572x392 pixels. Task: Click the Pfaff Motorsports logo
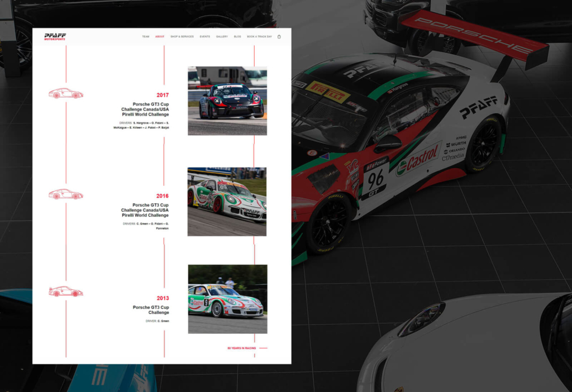pos(55,36)
